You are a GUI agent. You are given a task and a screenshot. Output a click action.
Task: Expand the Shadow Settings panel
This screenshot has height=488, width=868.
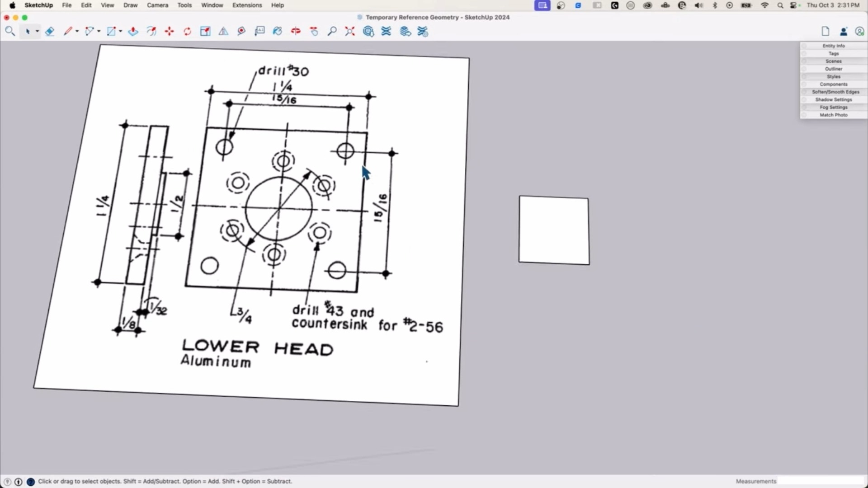click(x=834, y=99)
